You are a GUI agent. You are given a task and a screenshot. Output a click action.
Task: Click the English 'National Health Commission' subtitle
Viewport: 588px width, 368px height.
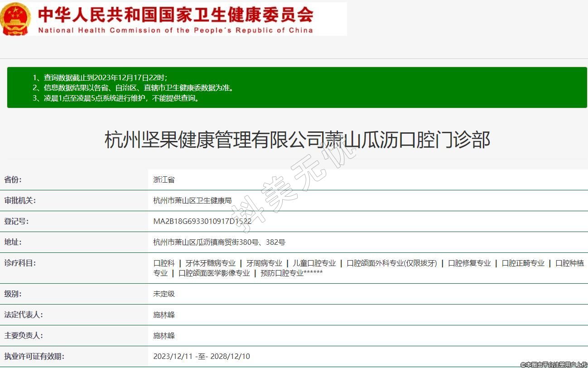coord(175,30)
